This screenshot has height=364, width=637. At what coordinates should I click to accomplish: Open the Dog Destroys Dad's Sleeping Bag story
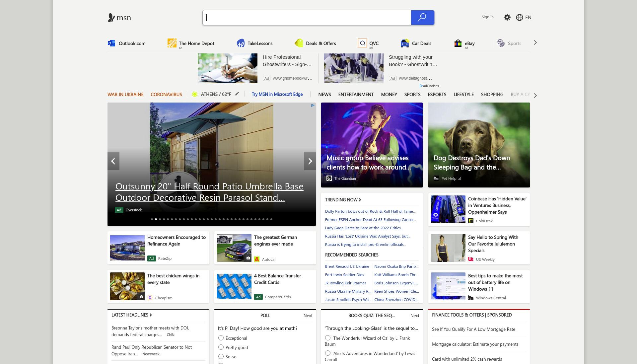coord(479,145)
